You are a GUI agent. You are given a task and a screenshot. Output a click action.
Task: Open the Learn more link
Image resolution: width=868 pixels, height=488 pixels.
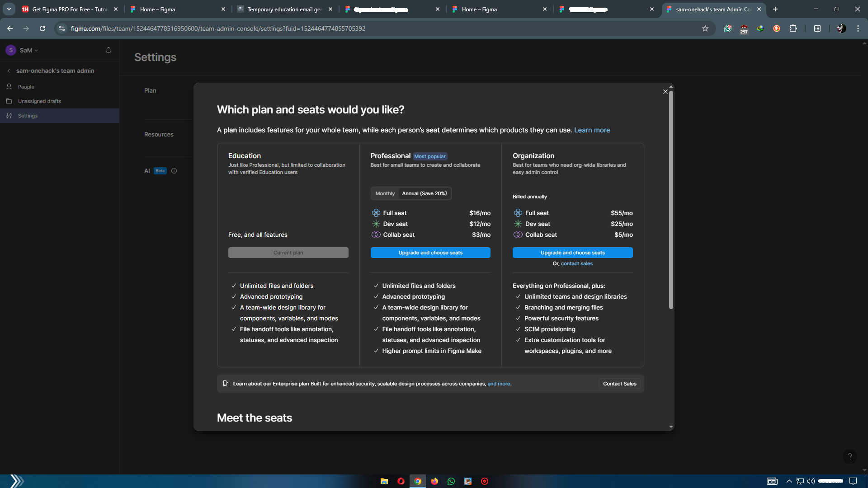pos(592,130)
